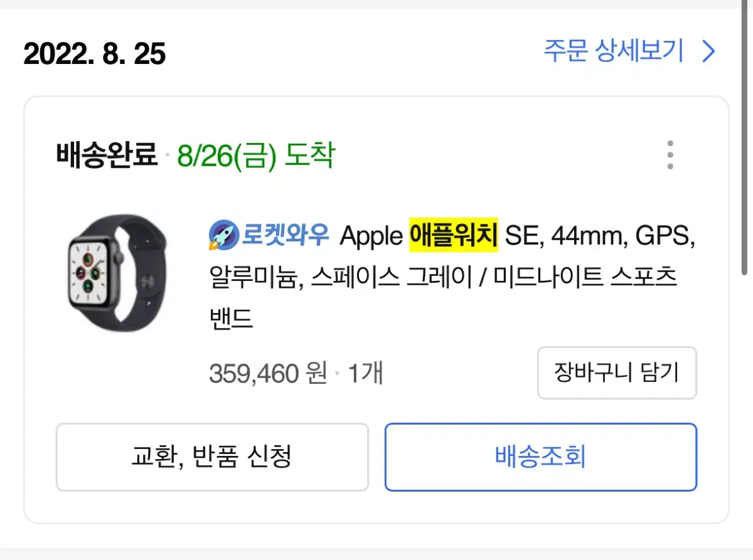Add item with 장바구니 담기 button
Image resolution: width=753 pixels, height=560 pixels.
pos(617,372)
